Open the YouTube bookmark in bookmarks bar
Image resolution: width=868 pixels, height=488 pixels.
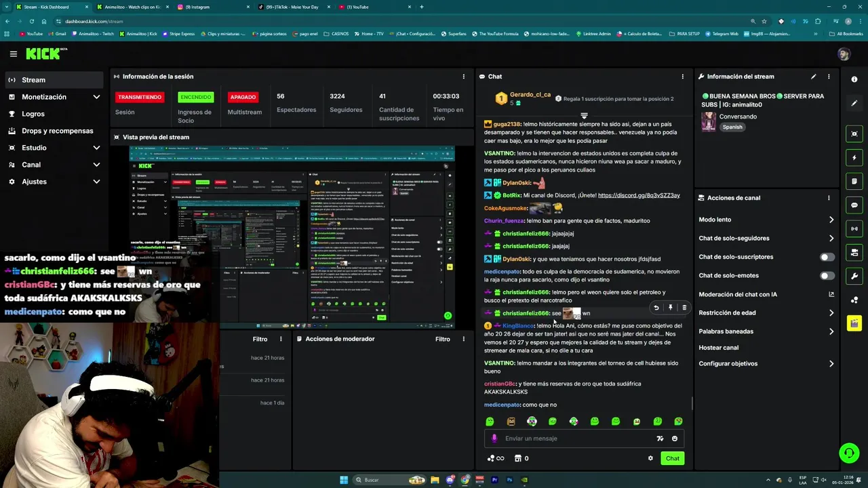(31, 33)
